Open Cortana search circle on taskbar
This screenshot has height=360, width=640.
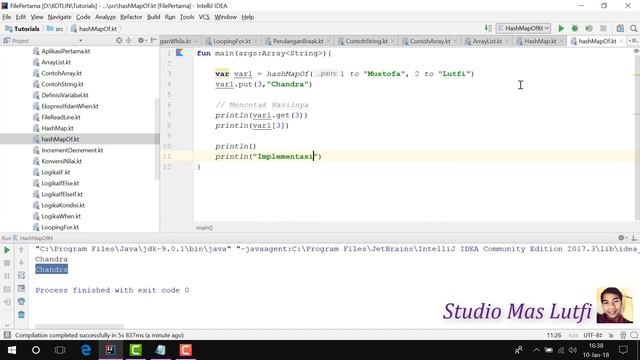click(x=36, y=350)
